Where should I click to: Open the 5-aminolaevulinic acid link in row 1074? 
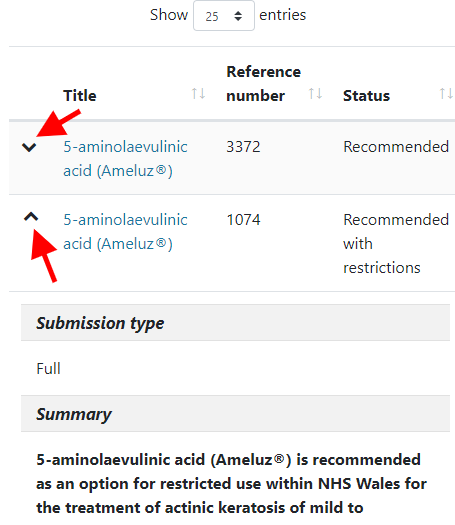pyautogui.click(x=125, y=232)
